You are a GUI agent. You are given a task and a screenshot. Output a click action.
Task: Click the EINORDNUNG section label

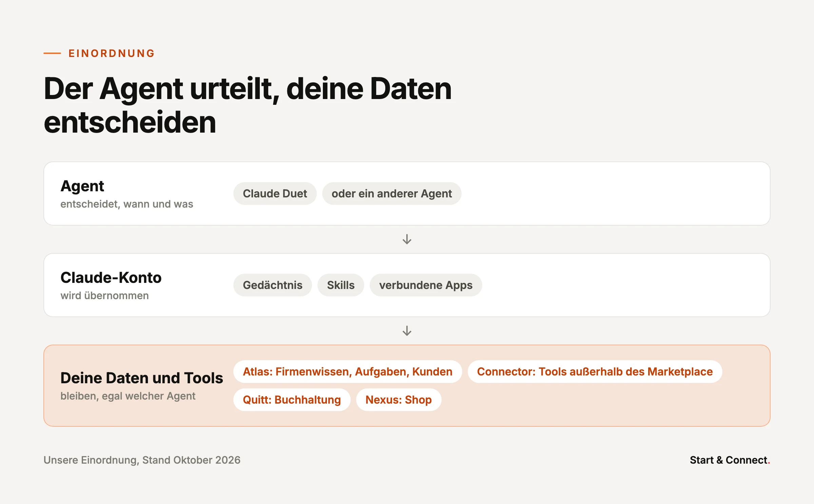click(x=112, y=53)
